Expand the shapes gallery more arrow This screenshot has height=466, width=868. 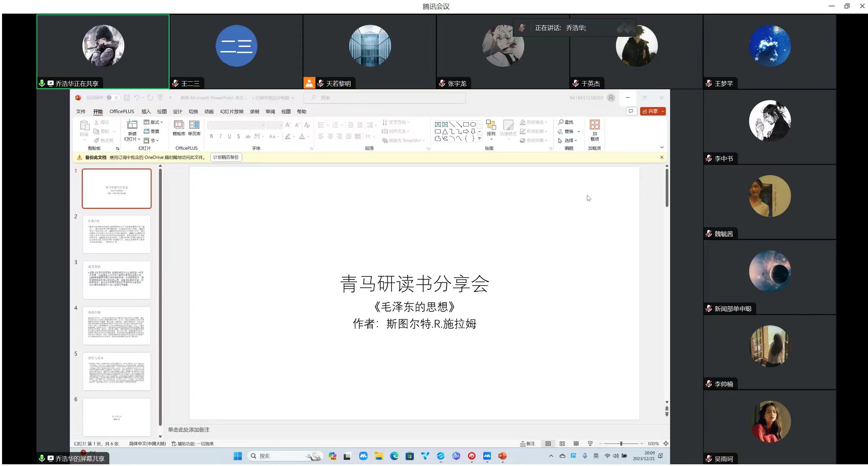479,138
